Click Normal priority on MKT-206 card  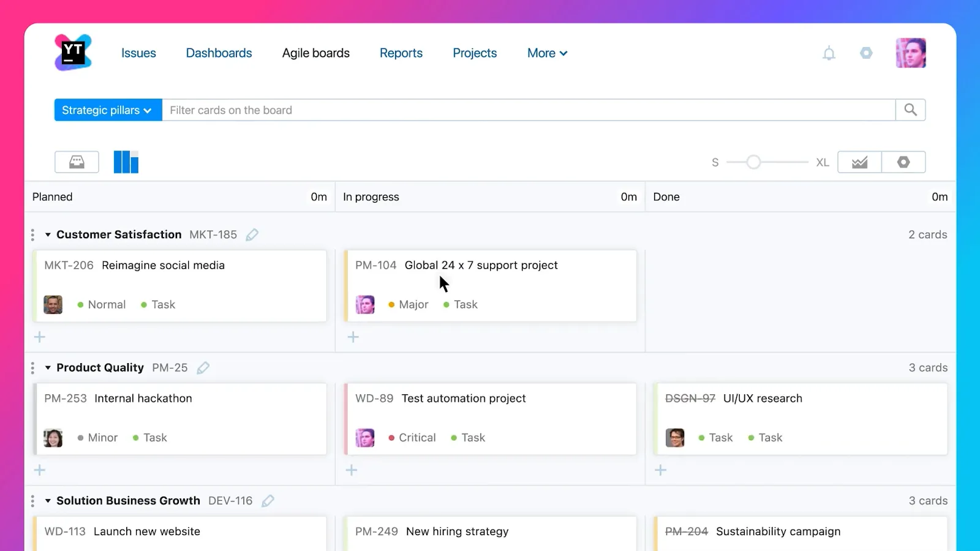point(102,305)
